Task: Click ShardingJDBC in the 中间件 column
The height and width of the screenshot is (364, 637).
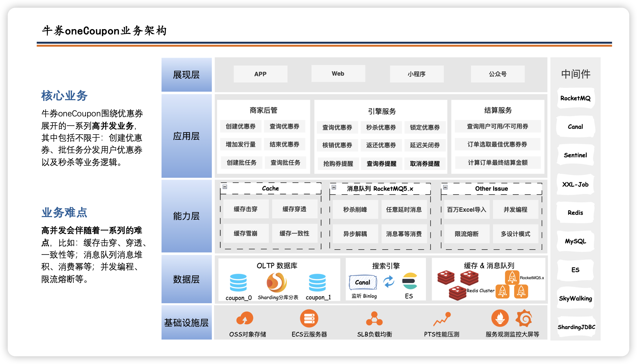Action: coord(576,327)
